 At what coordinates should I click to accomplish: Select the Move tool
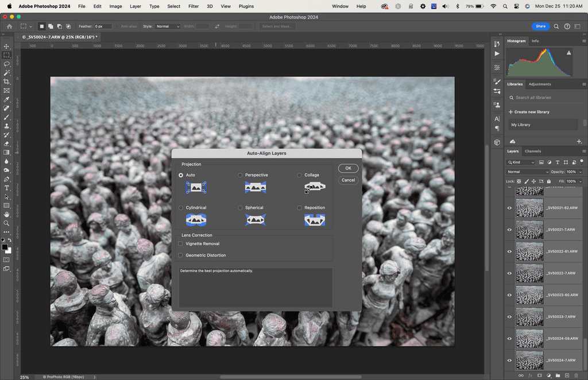(x=6, y=46)
